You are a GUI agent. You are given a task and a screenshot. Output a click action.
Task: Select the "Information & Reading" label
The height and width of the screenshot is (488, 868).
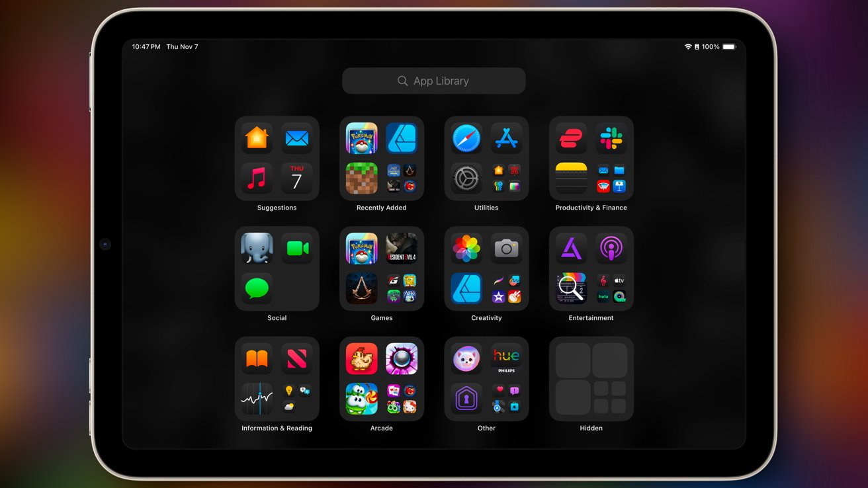pyautogui.click(x=277, y=428)
